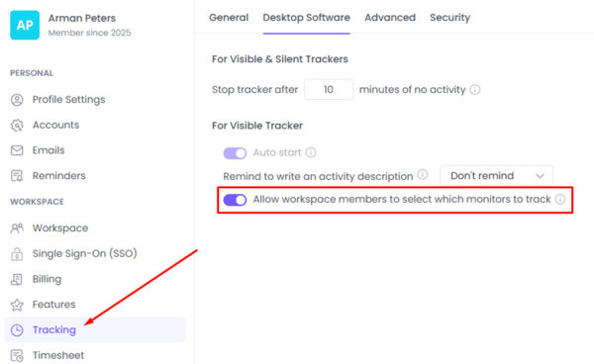The width and height of the screenshot is (594, 364).
Task: Click the Reminders icon in sidebar
Action: (x=17, y=176)
